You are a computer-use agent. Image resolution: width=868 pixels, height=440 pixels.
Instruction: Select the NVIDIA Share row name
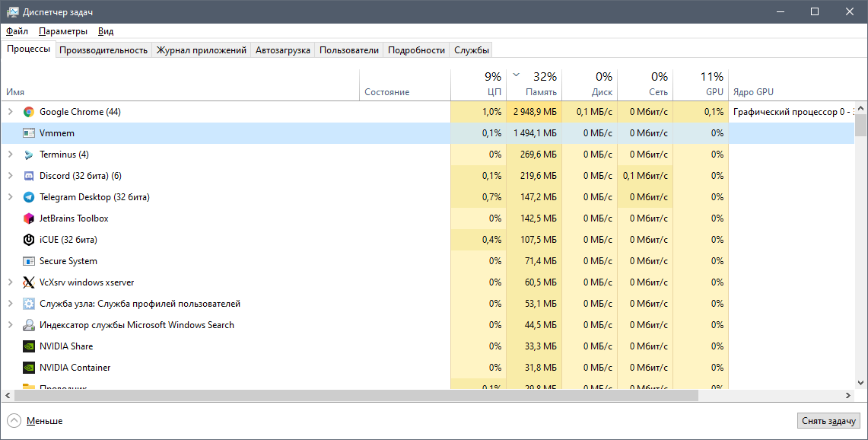[66, 346]
